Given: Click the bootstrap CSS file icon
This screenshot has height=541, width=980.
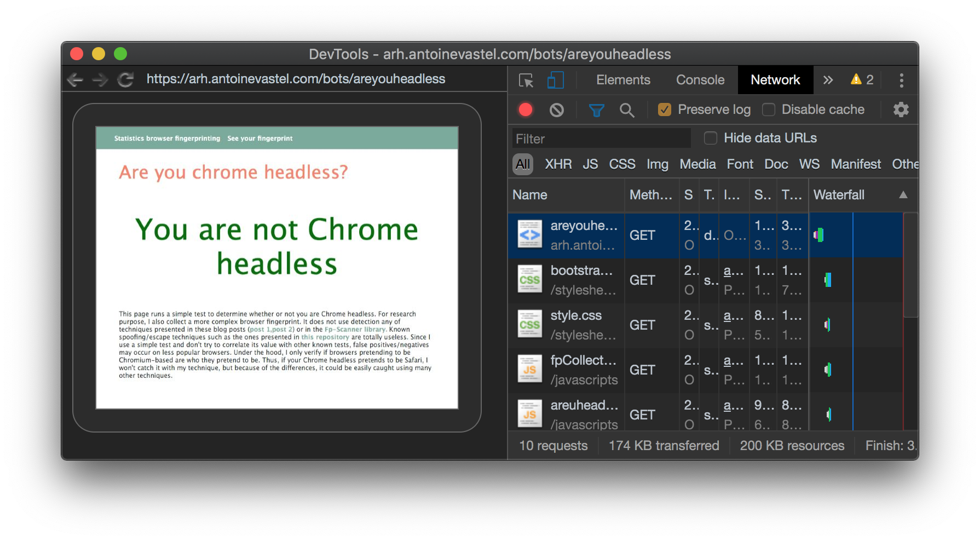Looking at the screenshot, I should coord(529,279).
